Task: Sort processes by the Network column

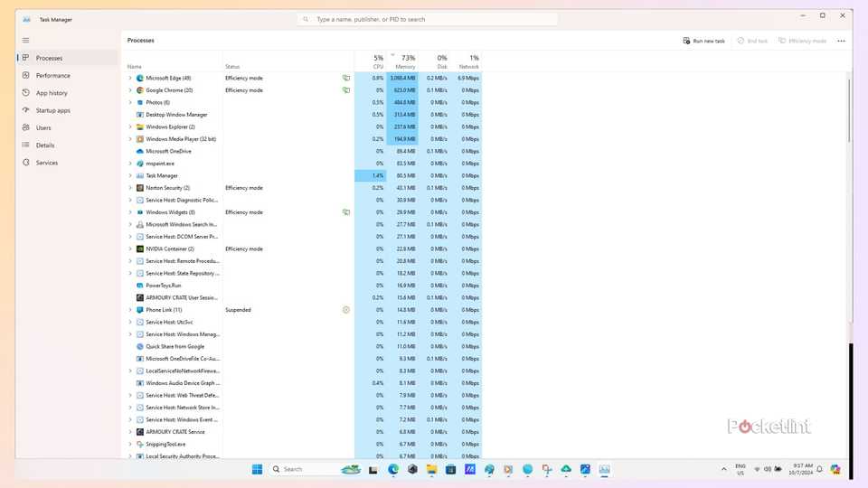Action: coord(467,61)
